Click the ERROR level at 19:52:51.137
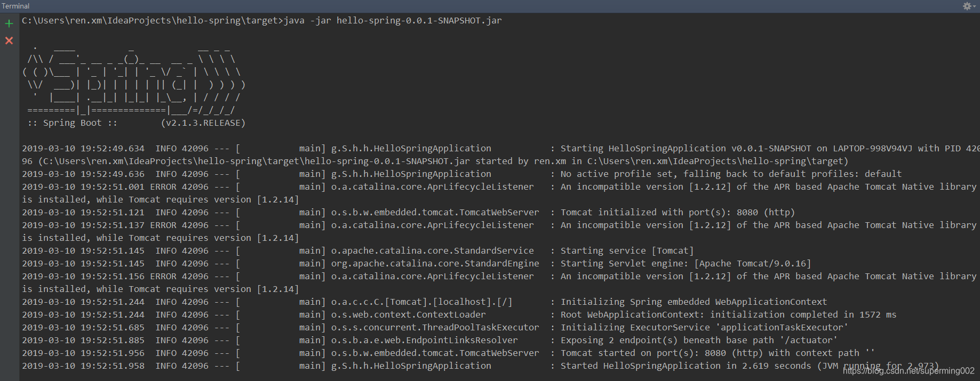The image size is (980, 381). tap(163, 225)
